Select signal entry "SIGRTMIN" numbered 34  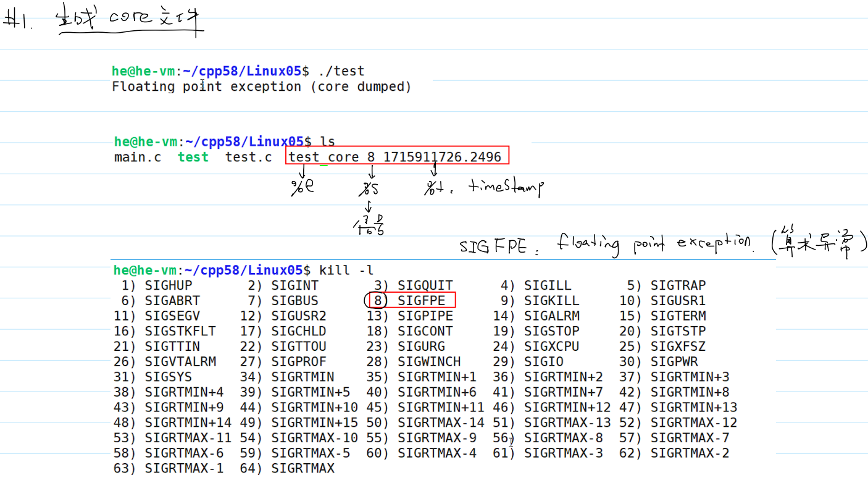(303, 377)
